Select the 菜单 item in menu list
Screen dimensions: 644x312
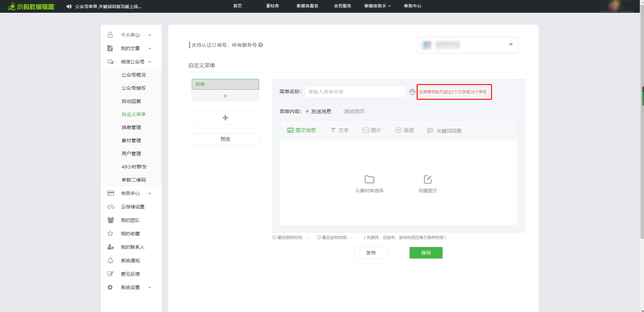pos(225,84)
